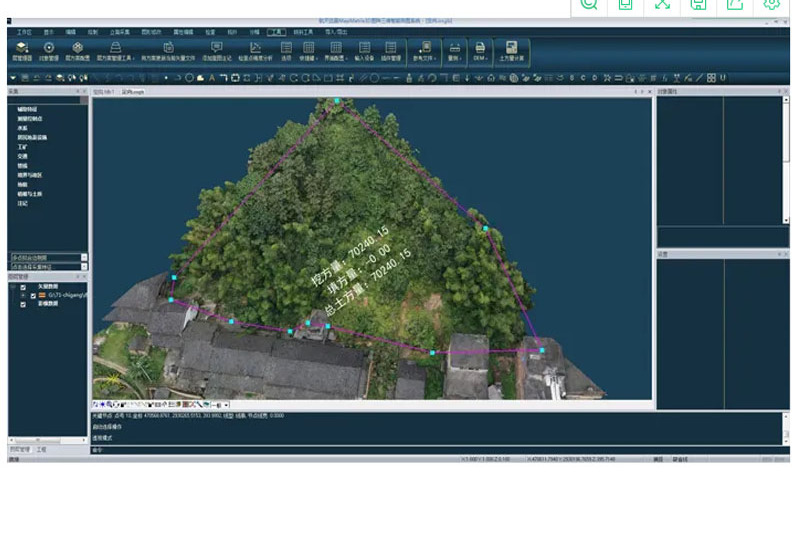
Task: Click the 填方量 -0.00 label in viewport
Action: (360, 270)
